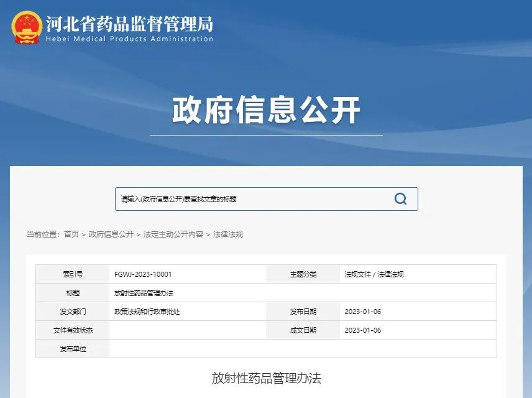532x398 pixels.
Task: Select index number FGWJ-2023-10001
Action: click(143, 274)
